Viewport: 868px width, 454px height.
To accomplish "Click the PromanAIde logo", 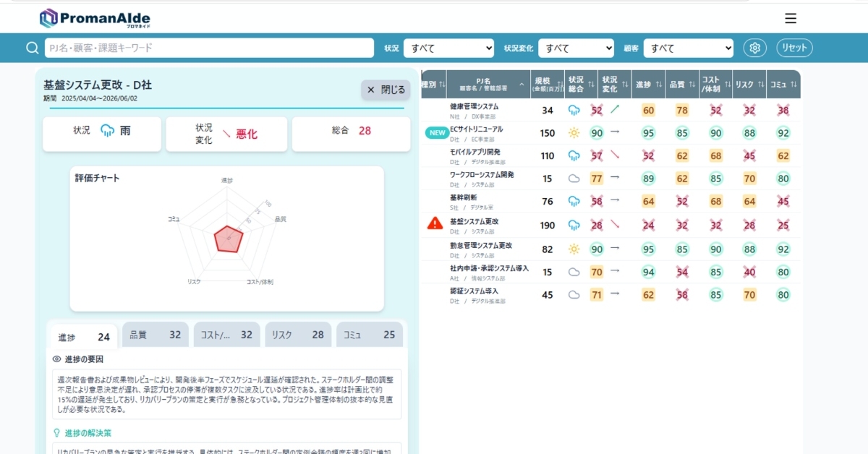I will tap(95, 19).
